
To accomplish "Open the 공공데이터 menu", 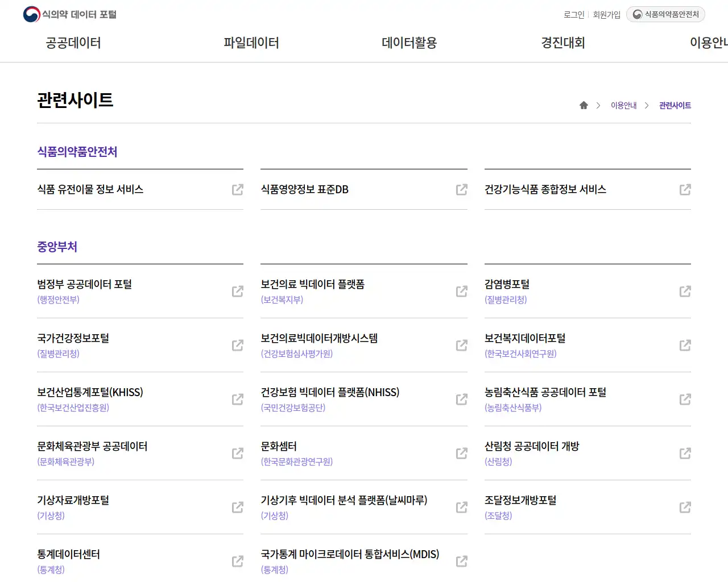I will pyautogui.click(x=73, y=43).
